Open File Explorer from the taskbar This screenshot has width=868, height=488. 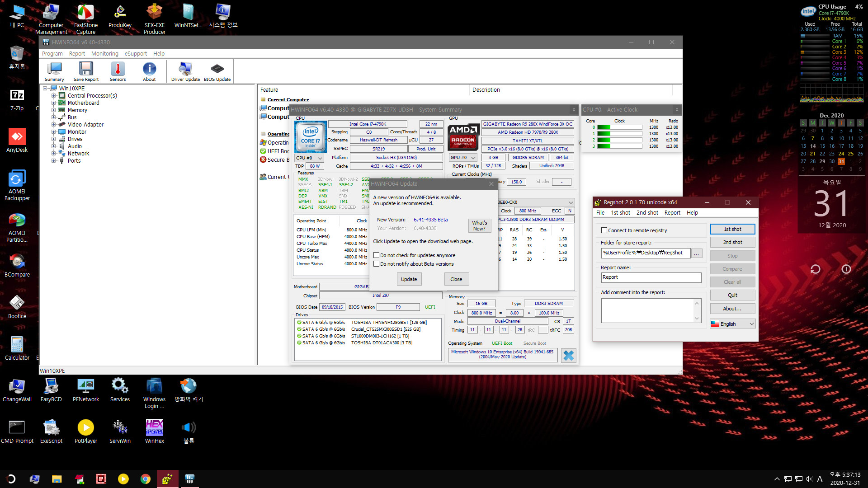tap(57, 479)
